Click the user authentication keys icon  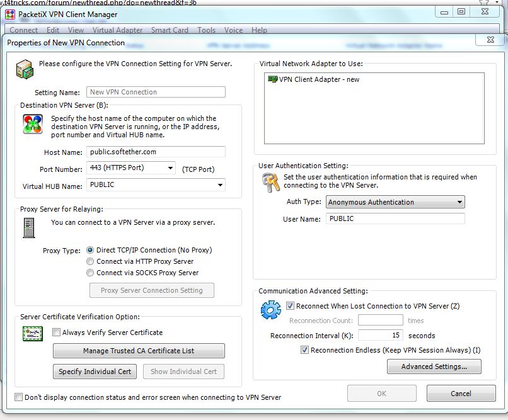(271, 183)
